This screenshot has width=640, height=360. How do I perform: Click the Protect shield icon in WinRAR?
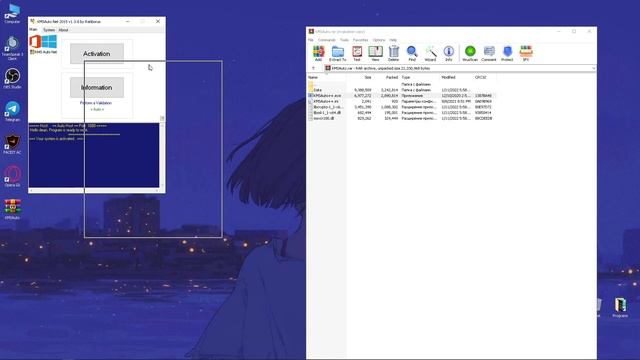pyautogui.click(x=507, y=53)
